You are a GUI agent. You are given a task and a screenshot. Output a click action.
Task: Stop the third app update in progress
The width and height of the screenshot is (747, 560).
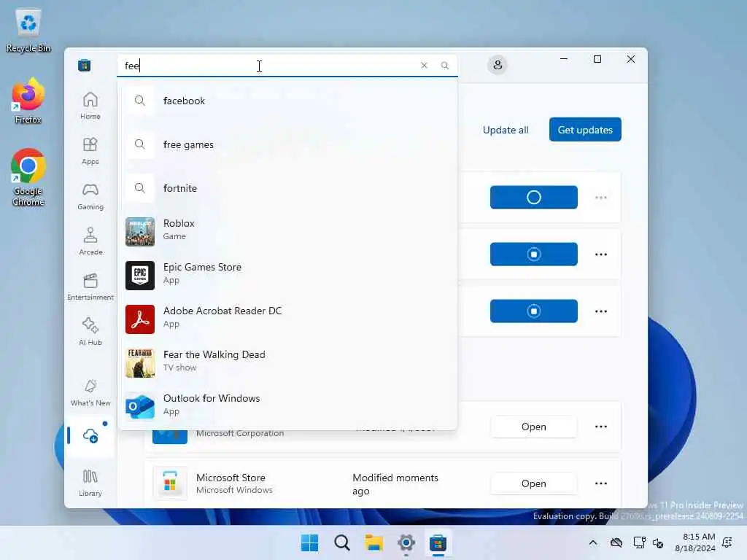pos(533,311)
